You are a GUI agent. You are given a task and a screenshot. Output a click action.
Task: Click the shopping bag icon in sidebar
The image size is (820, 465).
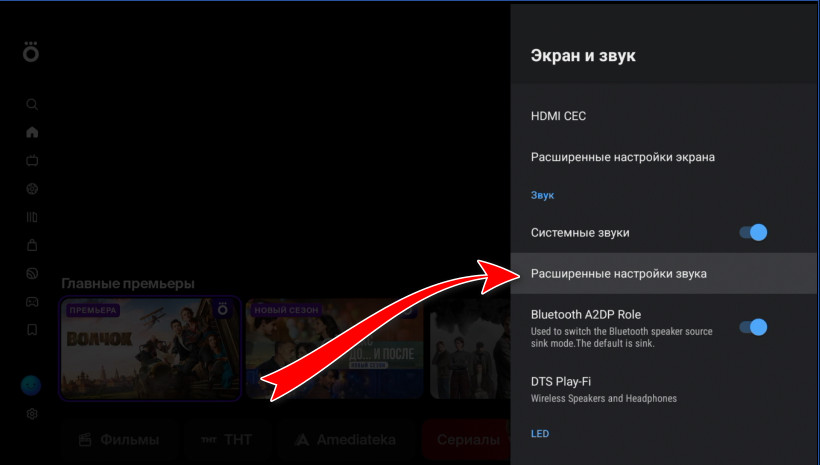[x=32, y=244]
